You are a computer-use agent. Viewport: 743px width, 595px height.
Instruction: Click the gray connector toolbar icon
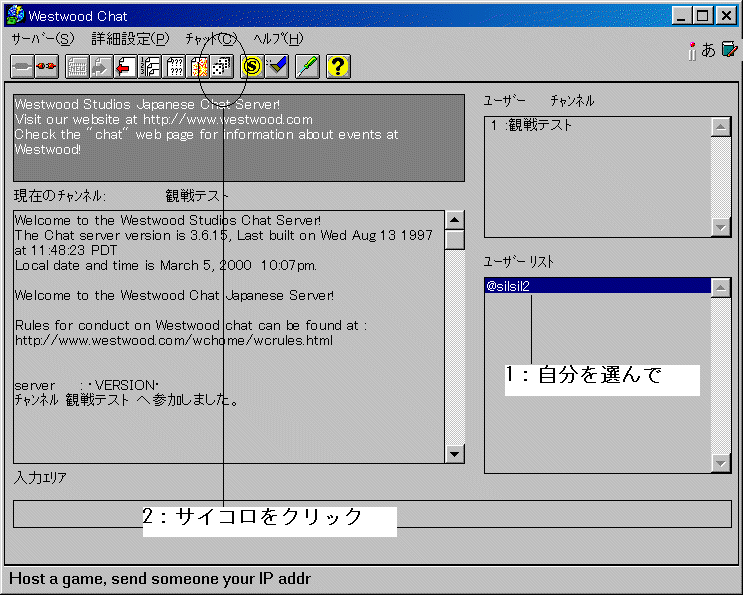[x=22, y=67]
